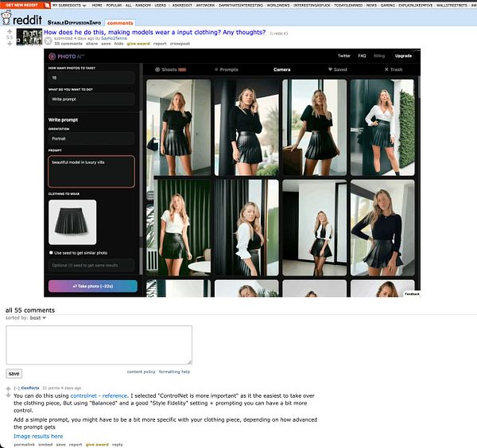This screenshot has height=448, width=477.
Task: Click the FAQ link in Photo AI image
Action: (x=362, y=56)
